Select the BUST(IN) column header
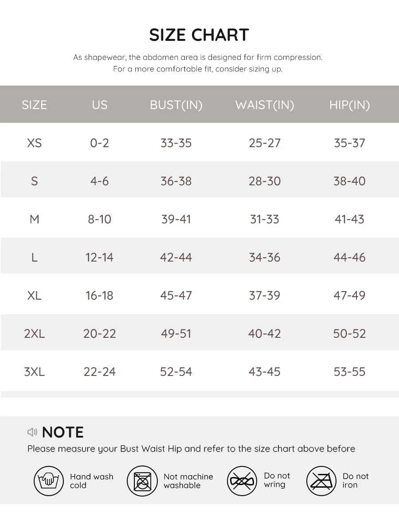The image size is (399, 532). point(176,105)
